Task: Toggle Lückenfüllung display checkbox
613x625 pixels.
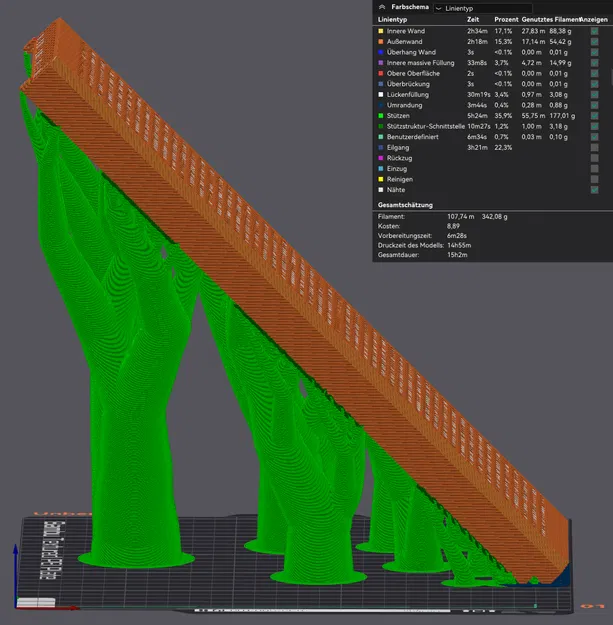Action: pyautogui.click(x=594, y=94)
